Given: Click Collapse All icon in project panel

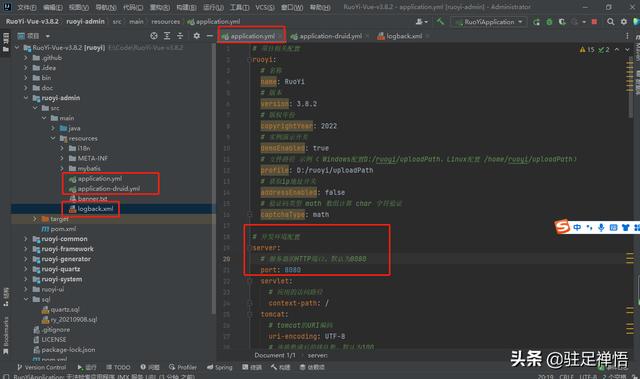Looking at the screenshot, I should 180,36.
